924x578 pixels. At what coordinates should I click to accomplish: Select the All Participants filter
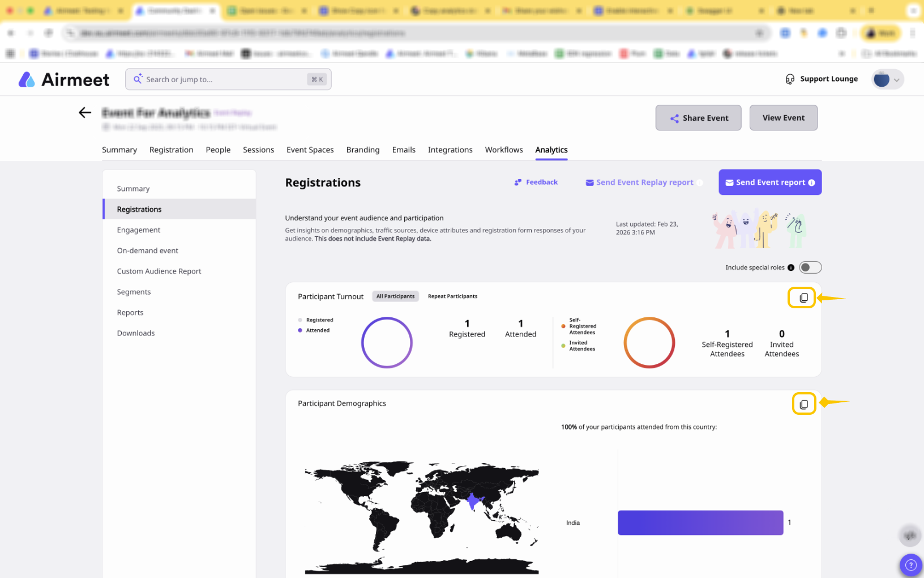(395, 296)
